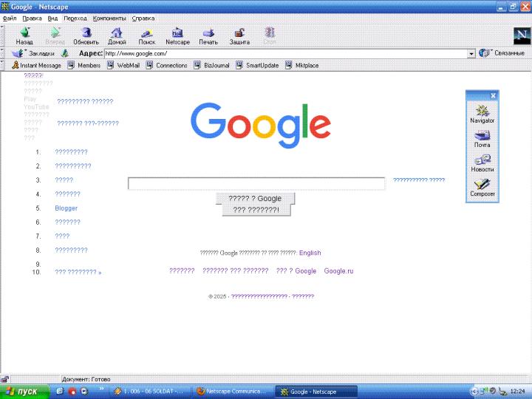This screenshot has width=532, height=399.
Task: Click in the Google search input field
Action: [x=256, y=183]
